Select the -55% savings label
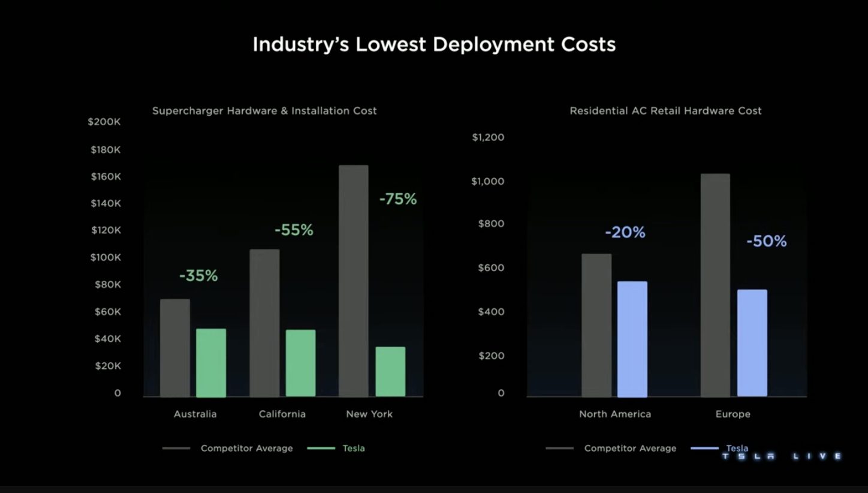 (x=294, y=230)
